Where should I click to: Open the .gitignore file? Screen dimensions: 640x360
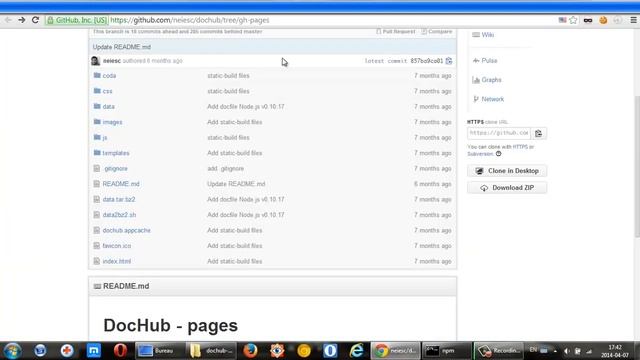[x=115, y=169]
